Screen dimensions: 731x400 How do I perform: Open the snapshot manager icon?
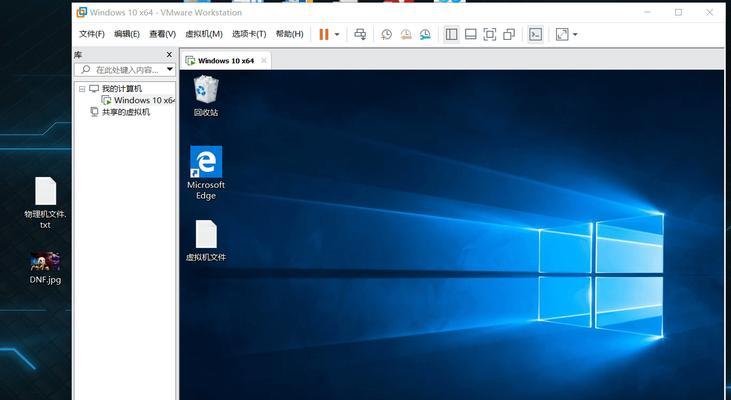425,34
